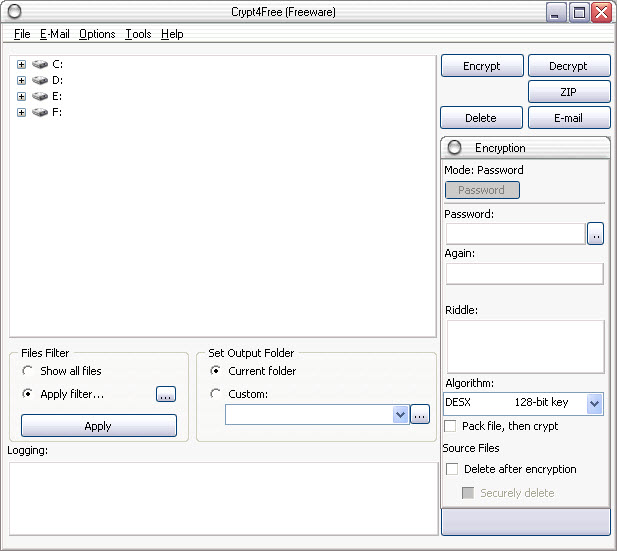
Task: Maximize the Crypt4Free window
Action: point(579,13)
